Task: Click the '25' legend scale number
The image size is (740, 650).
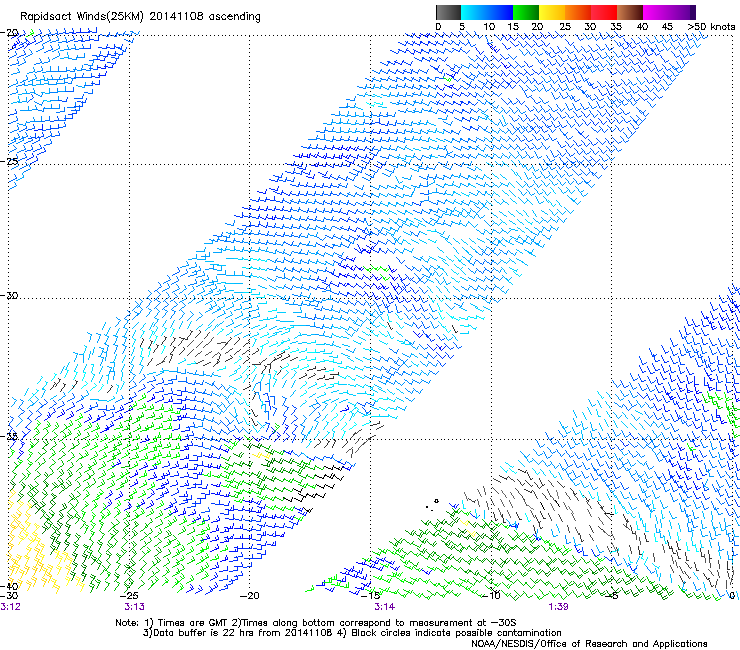Action: tap(565, 26)
